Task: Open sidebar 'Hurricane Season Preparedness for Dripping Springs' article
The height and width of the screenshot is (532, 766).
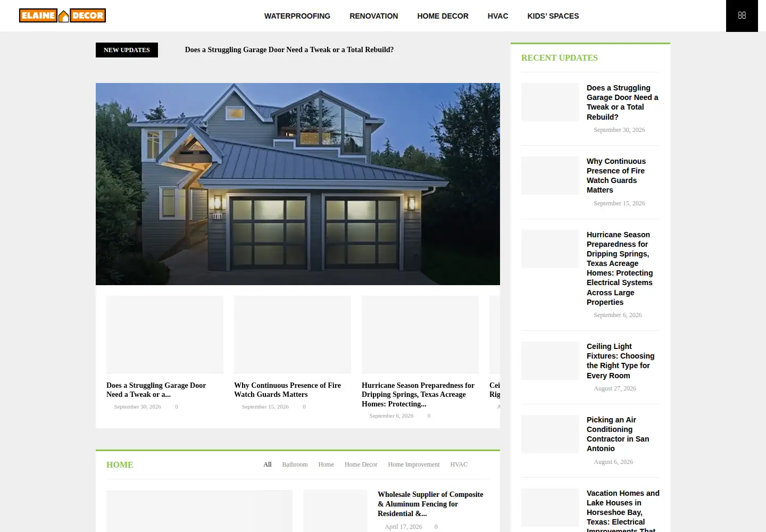Action: [x=620, y=268]
